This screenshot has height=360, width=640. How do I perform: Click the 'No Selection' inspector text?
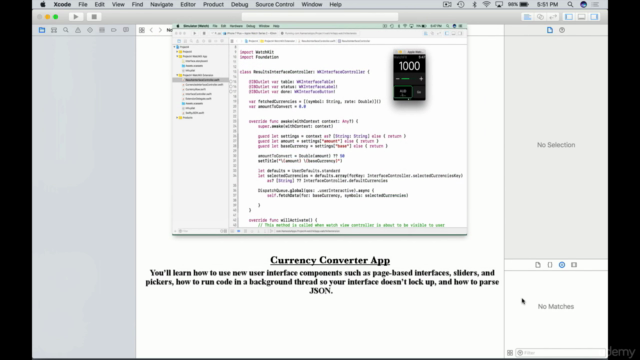pos(556,145)
